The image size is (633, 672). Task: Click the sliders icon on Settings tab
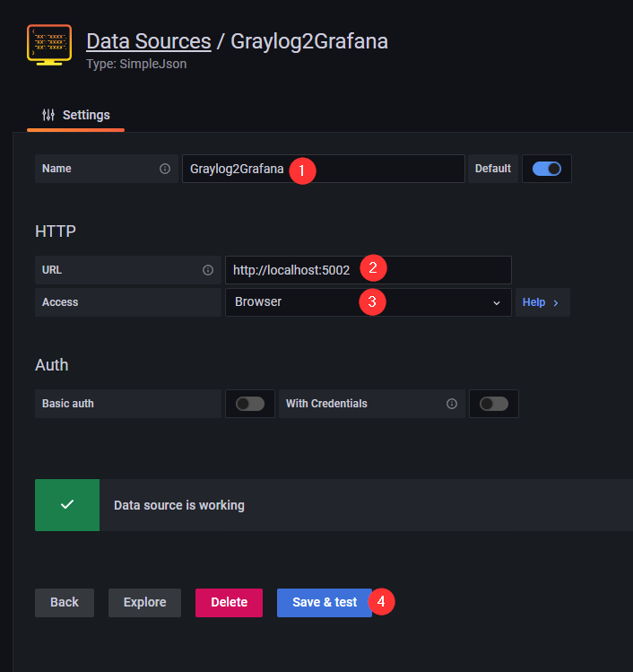pos(48,115)
